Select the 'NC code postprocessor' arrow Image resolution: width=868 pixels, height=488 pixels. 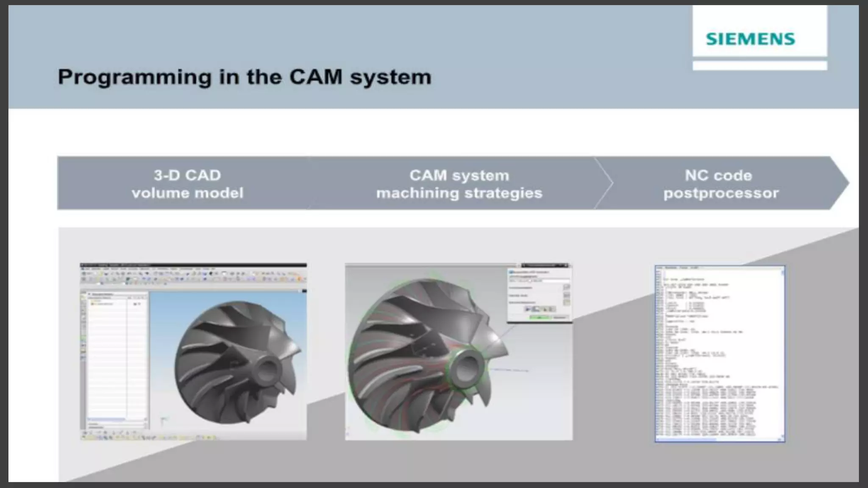pos(721,184)
